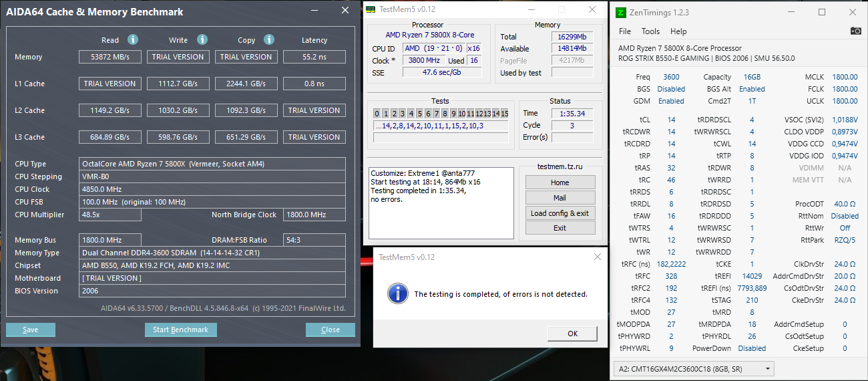
Task: Click the CPU Multiplier 48.5x value
Action: click(x=110, y=215)
